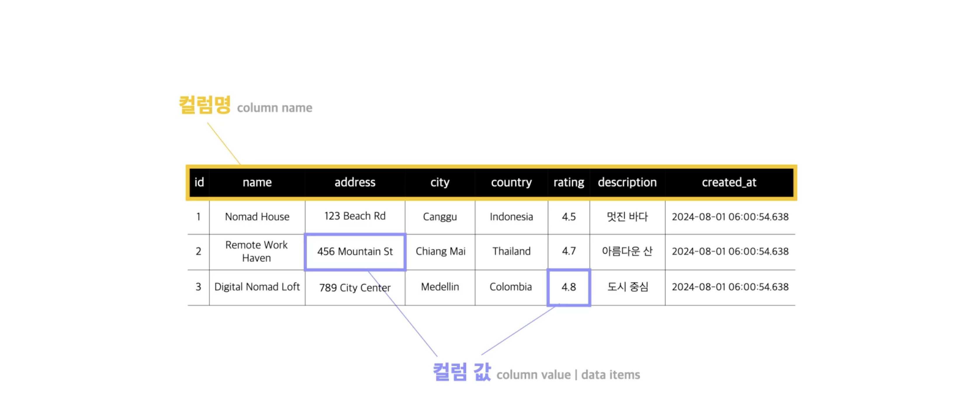Screen dimensions: 980x413
Task: Select created_at timestamp in the Thailand row
Action: coord(730,252)
